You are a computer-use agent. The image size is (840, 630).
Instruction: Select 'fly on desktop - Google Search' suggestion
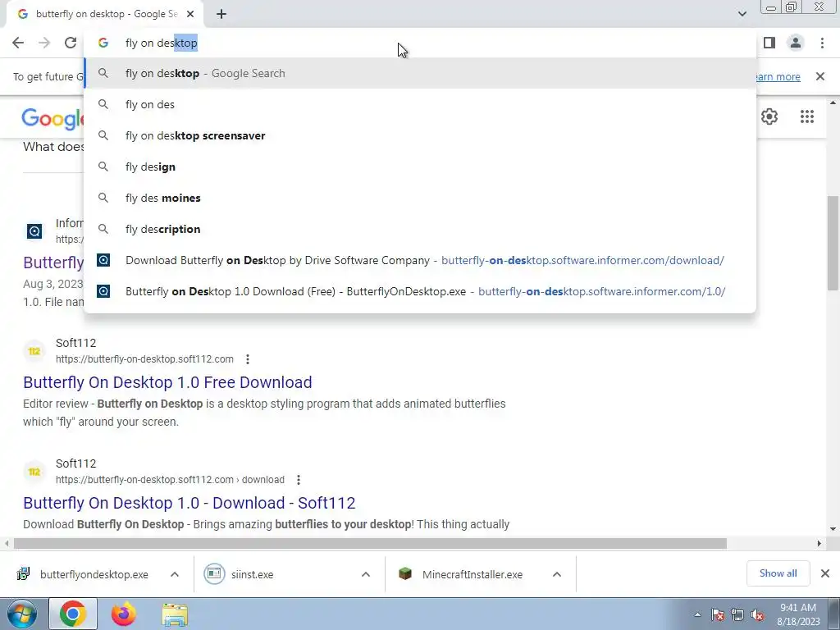[x=420, y=73]
